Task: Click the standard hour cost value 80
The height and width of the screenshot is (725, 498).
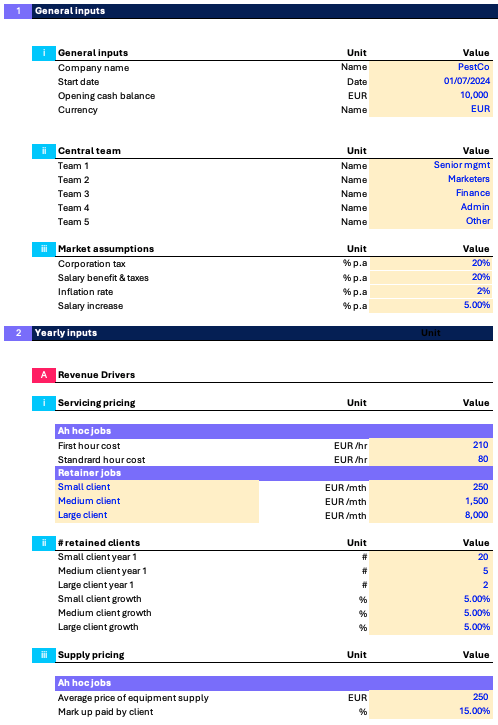Action: coord(430,459)
